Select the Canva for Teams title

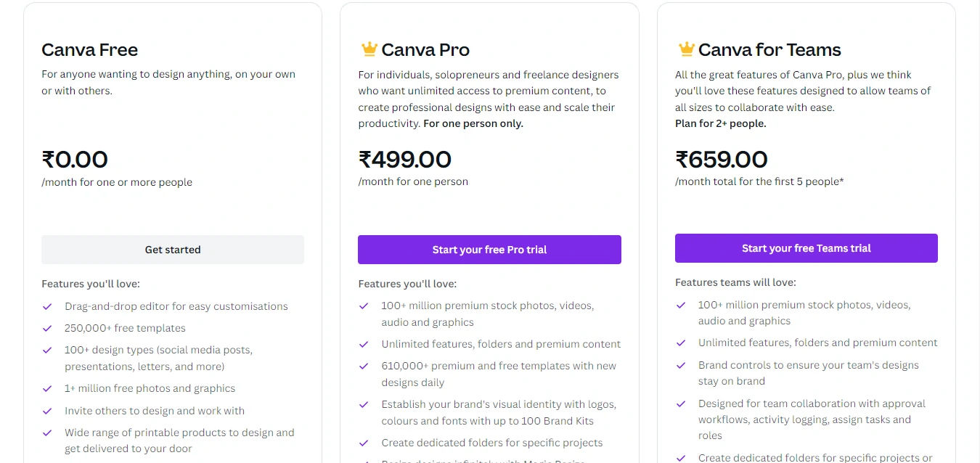(769, 50)
